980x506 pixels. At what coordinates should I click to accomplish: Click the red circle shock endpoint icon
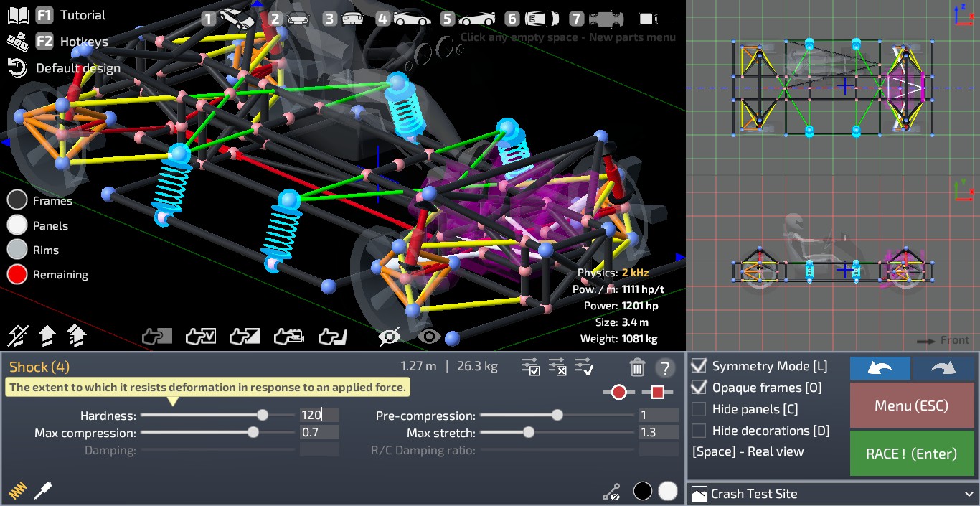(x=618, y=393)
